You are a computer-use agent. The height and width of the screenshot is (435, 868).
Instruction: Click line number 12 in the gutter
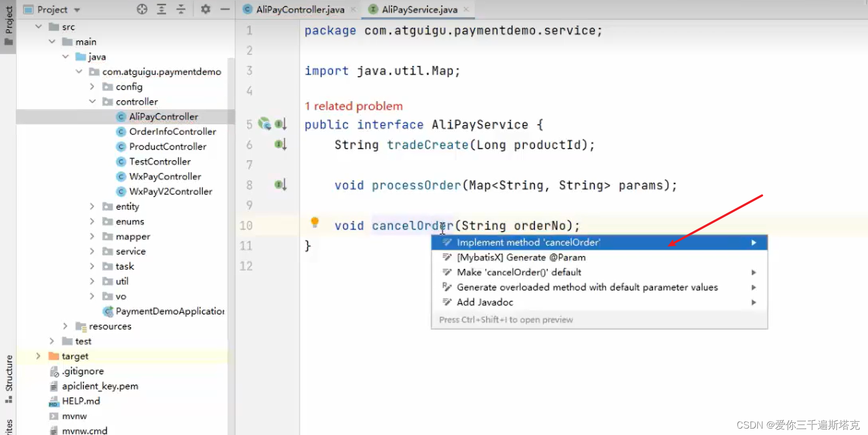(246, 266)
